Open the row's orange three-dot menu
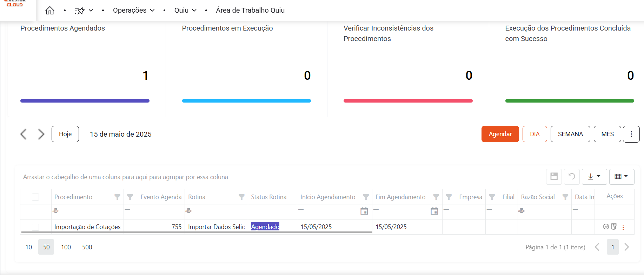Viewport: 644px width, 275px height. pyautogui.click(x=623, y=227)
